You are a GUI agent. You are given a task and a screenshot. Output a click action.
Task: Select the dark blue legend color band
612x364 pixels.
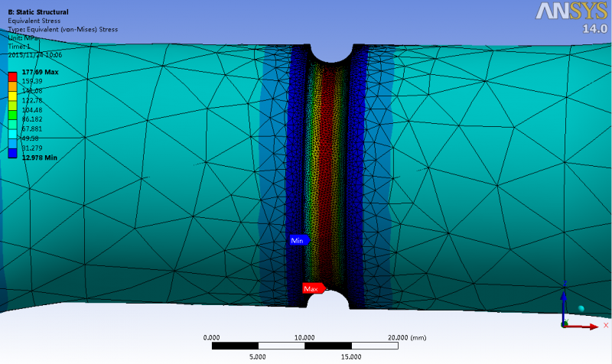pyautogui.click(x=12, y=154)
